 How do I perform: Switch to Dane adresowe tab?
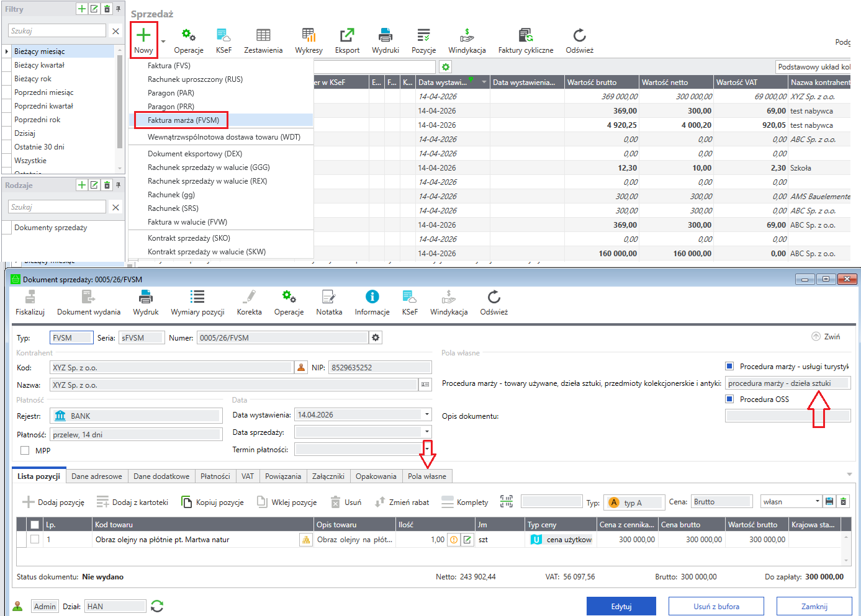(x=97, y=476)
